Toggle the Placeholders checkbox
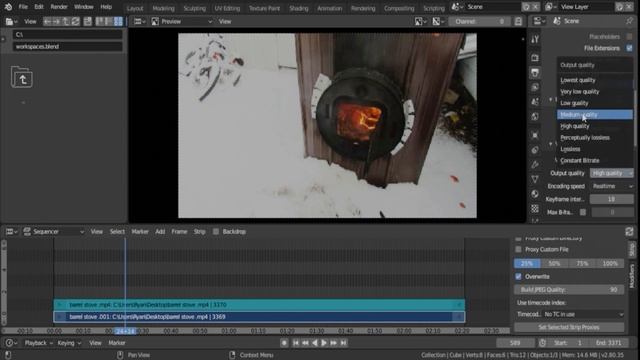640x360 pixels. (x=629, y=37)
